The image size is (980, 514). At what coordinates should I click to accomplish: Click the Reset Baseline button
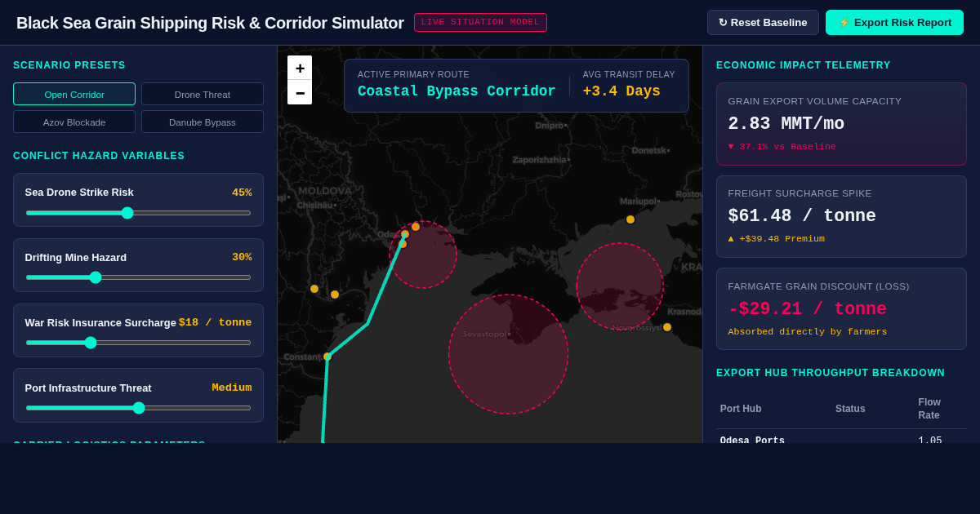[763, 22]
